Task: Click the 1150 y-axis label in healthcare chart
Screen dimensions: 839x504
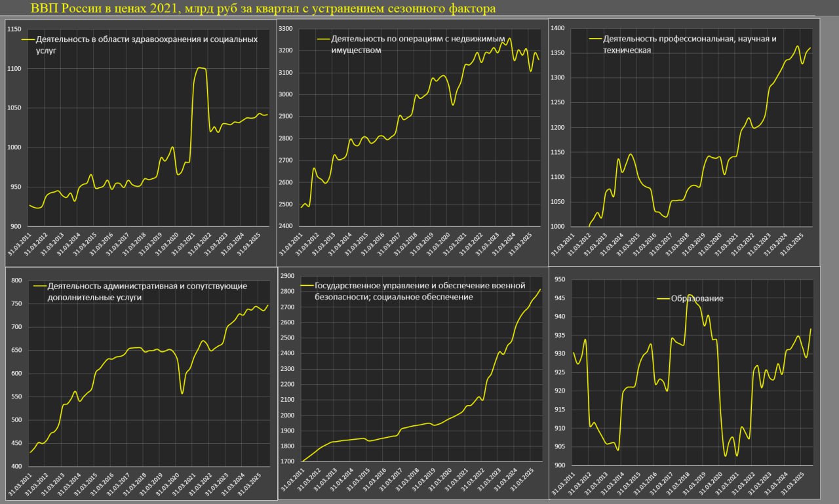Action: (14, 29)
